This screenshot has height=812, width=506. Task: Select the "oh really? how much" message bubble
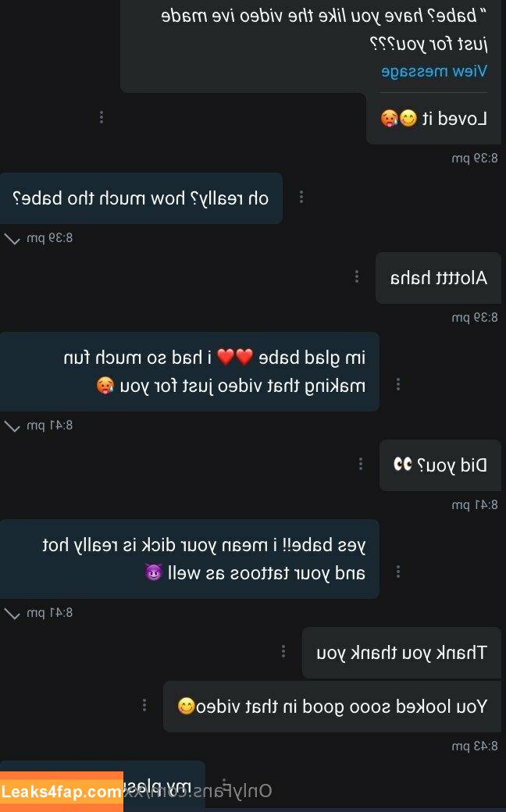tap(141, 198)
